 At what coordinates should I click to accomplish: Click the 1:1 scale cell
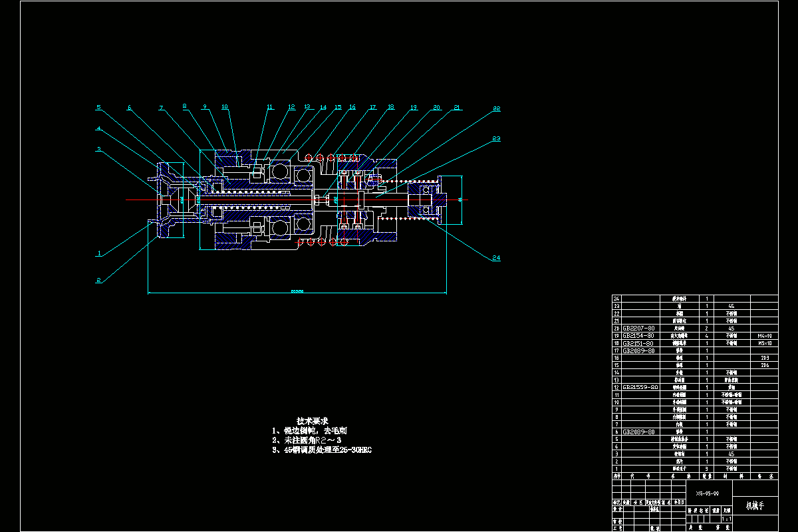pos(727,518)
